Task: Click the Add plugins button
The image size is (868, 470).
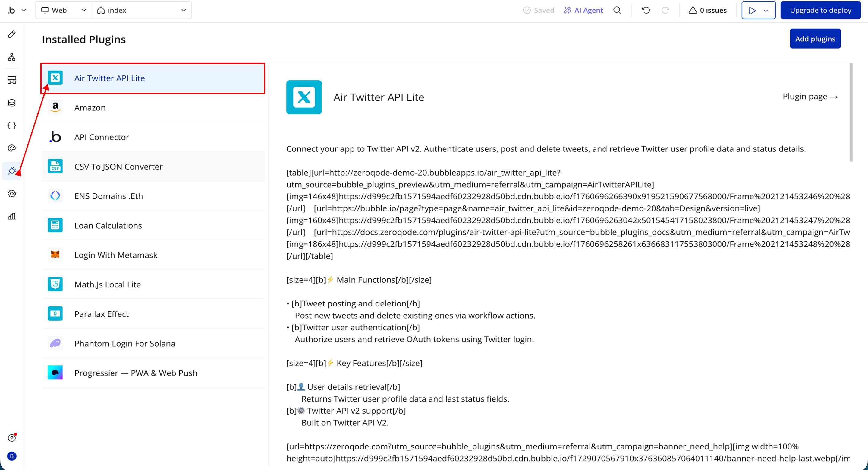Action: click(815, 39)
